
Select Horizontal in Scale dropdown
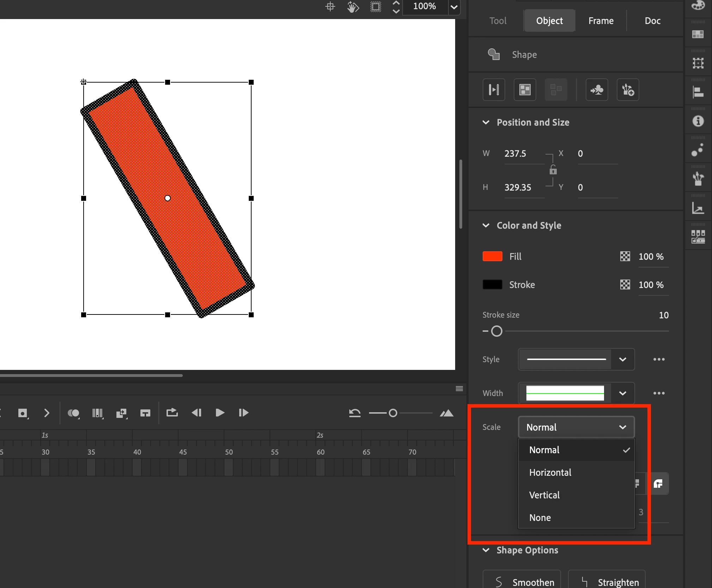pos(550,473)
